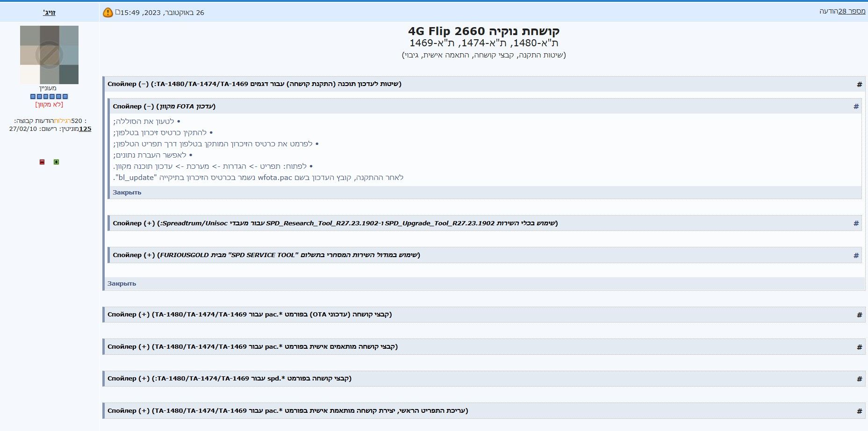
Task: Click the line mentioning wfota.pac and bl_update
Action: 258,178
